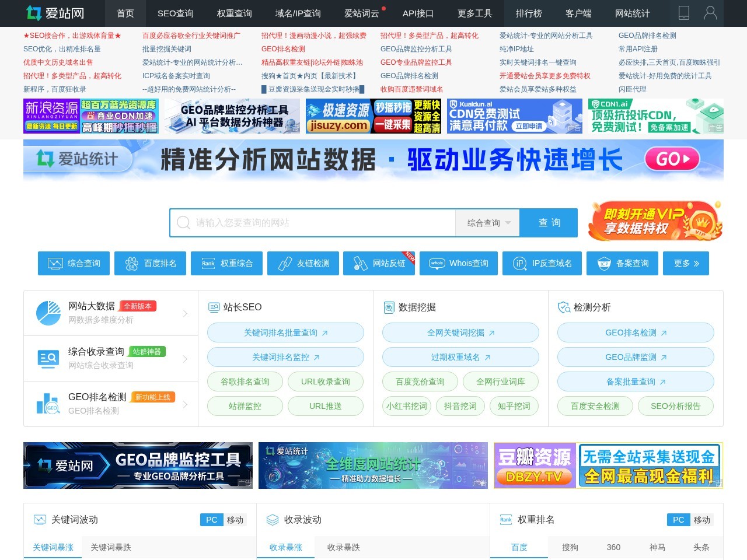
Task: Open 抖音挖词 link
Action: (x=460, y=407)
